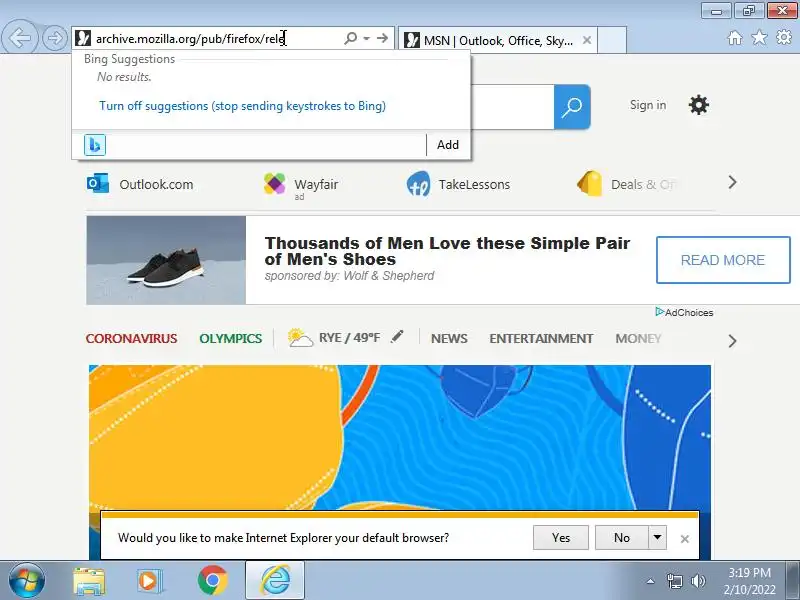
Task: Click No on default browser prompt
Action: pos(621,538)
